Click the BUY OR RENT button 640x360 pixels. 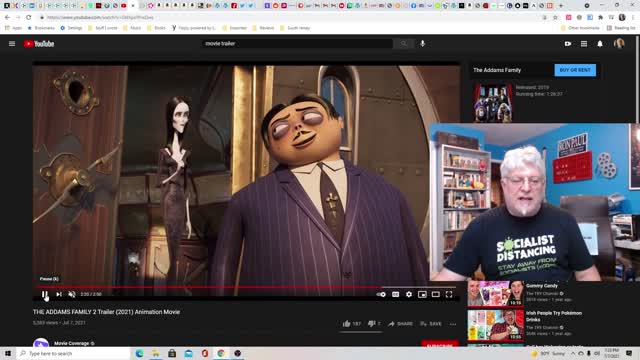[x=575, y=70]
